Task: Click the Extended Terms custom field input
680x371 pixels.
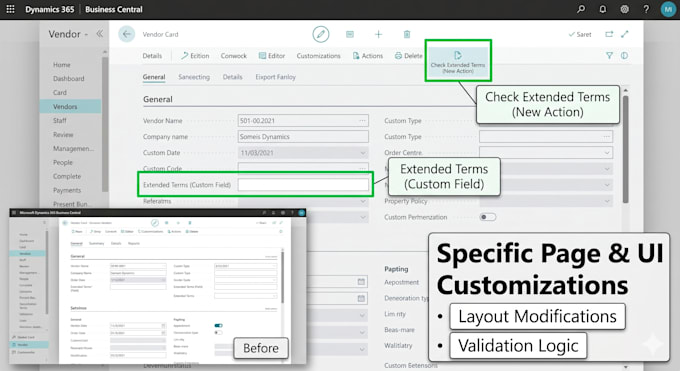Action: coord(303,184)
